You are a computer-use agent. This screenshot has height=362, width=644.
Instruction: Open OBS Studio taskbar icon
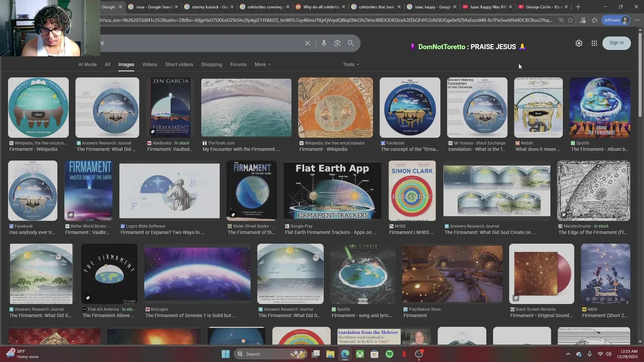pos(419,354)
